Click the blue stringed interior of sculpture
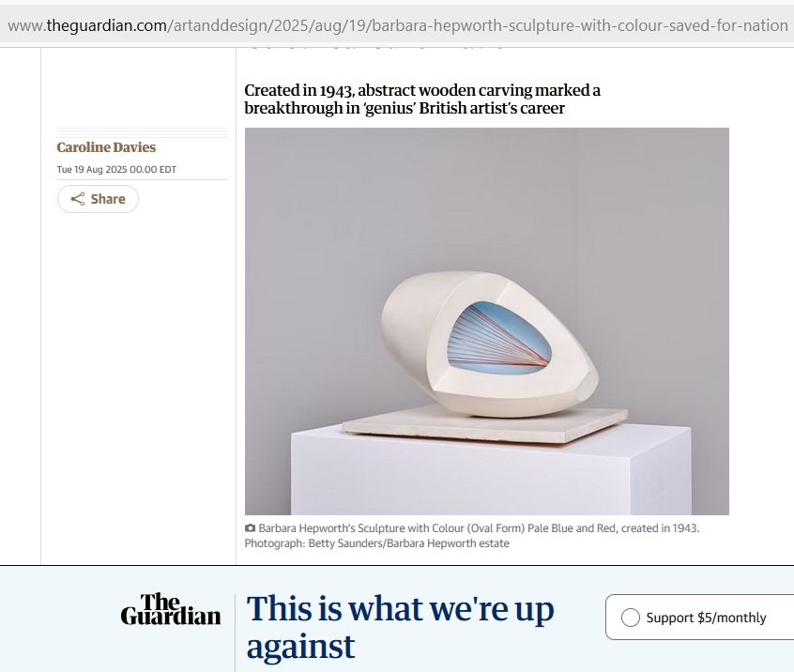The width and height of the screenshot is (794, 672). pyautogui.click(x=498, y=338)
